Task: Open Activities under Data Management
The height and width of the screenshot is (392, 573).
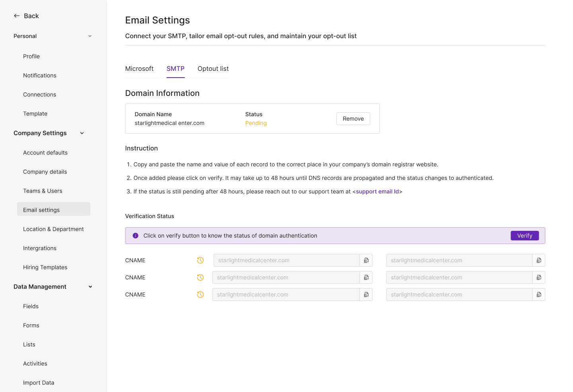Action: click(35, 364)
